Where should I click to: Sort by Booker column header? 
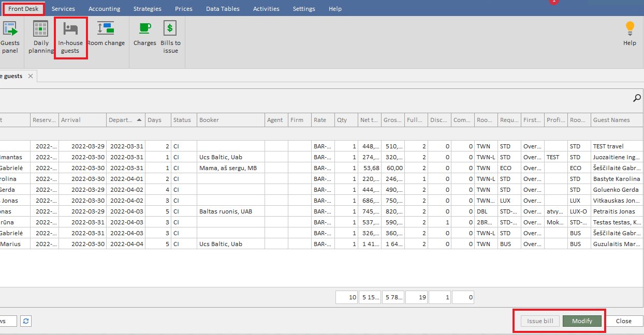tap(231, 120)
